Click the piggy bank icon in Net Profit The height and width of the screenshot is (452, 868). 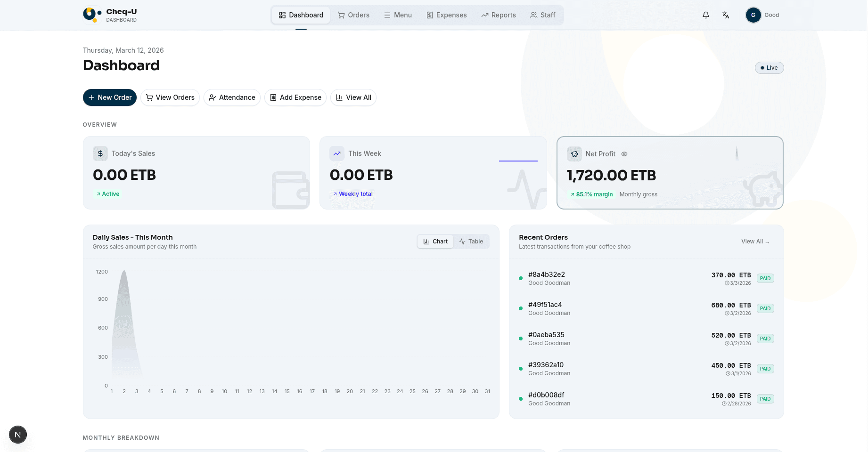click(574, 154)
